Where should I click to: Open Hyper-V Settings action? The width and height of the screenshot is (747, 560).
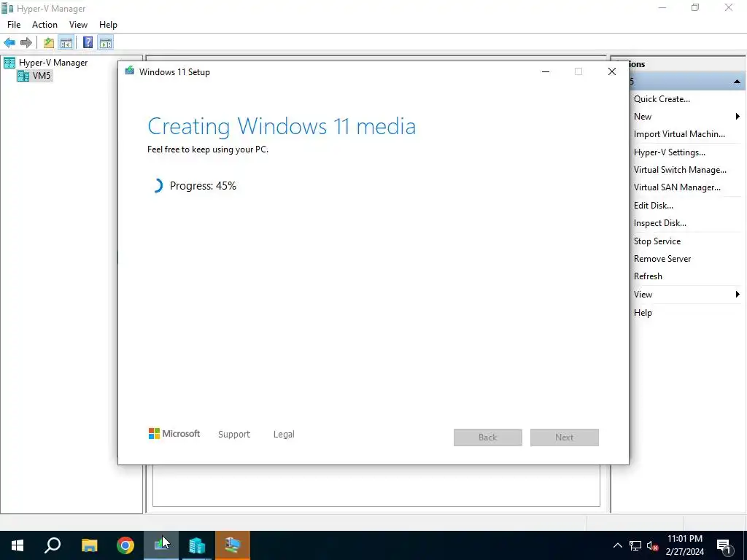pos(670,152)
